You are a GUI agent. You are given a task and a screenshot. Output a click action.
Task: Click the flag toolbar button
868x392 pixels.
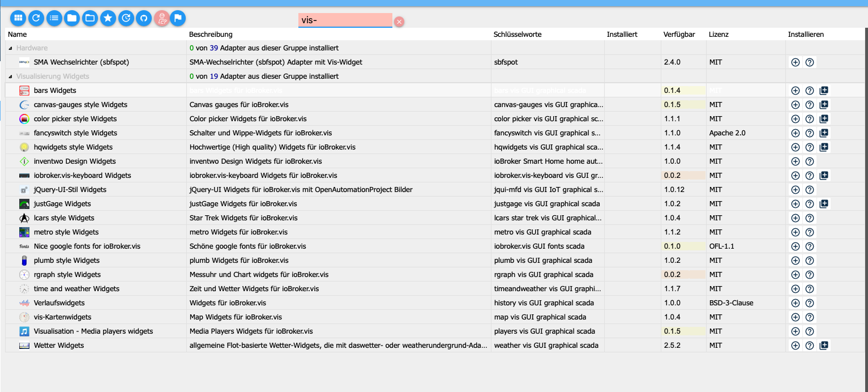pyautogui.click(x=178, y=18)
